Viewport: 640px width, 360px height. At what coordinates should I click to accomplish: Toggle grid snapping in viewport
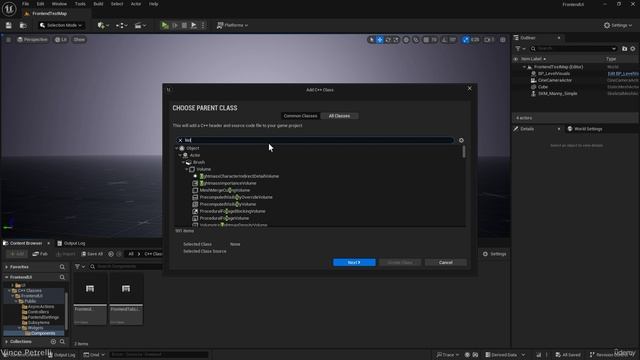(x=426, y=40)
